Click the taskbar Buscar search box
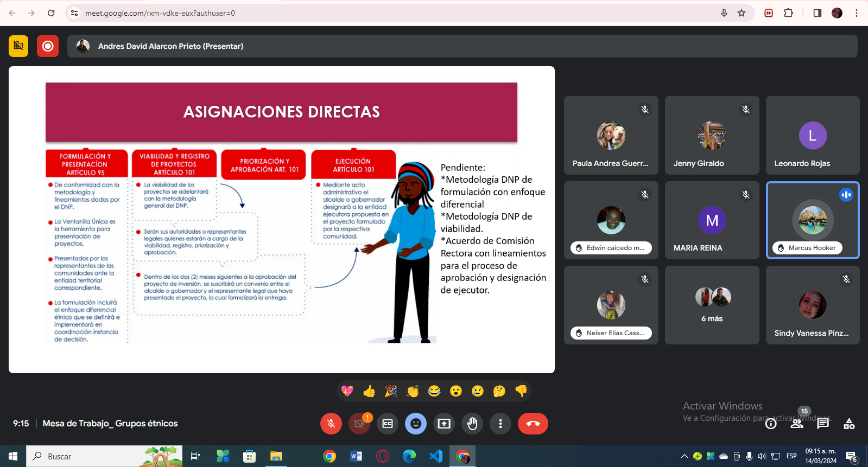The image size is (868, 467). [x=104, y=456]
